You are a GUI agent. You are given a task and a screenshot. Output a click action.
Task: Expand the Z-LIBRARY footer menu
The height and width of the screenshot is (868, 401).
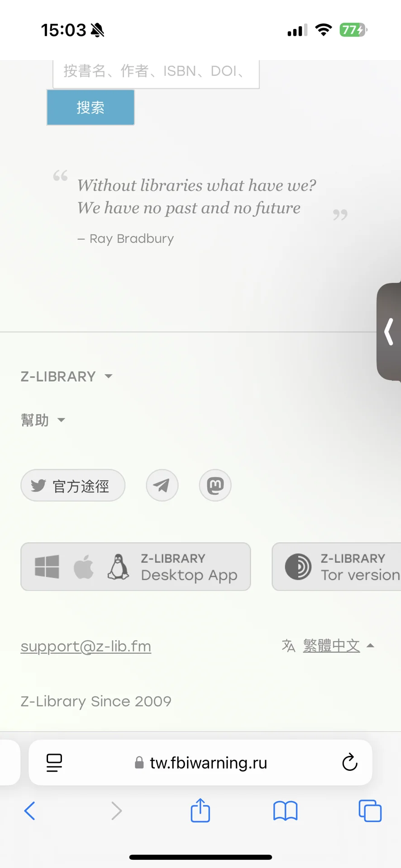pos(67,376)
